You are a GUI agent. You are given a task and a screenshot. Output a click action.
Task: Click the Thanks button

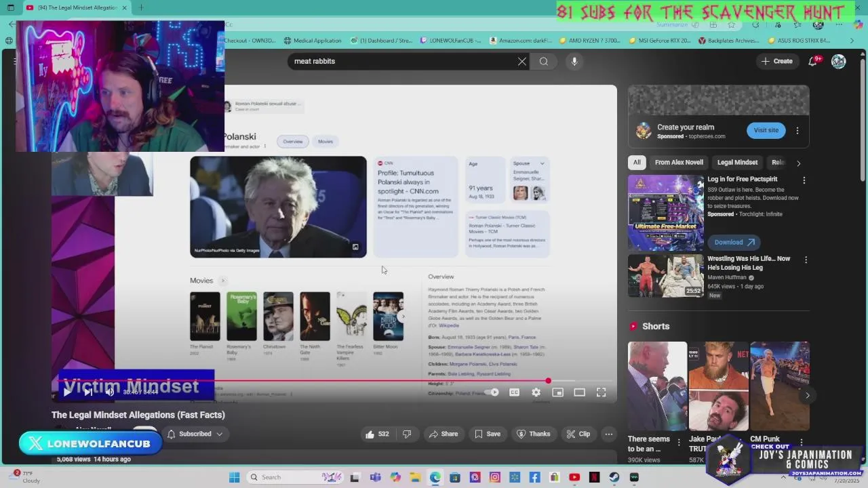[533, 434]
